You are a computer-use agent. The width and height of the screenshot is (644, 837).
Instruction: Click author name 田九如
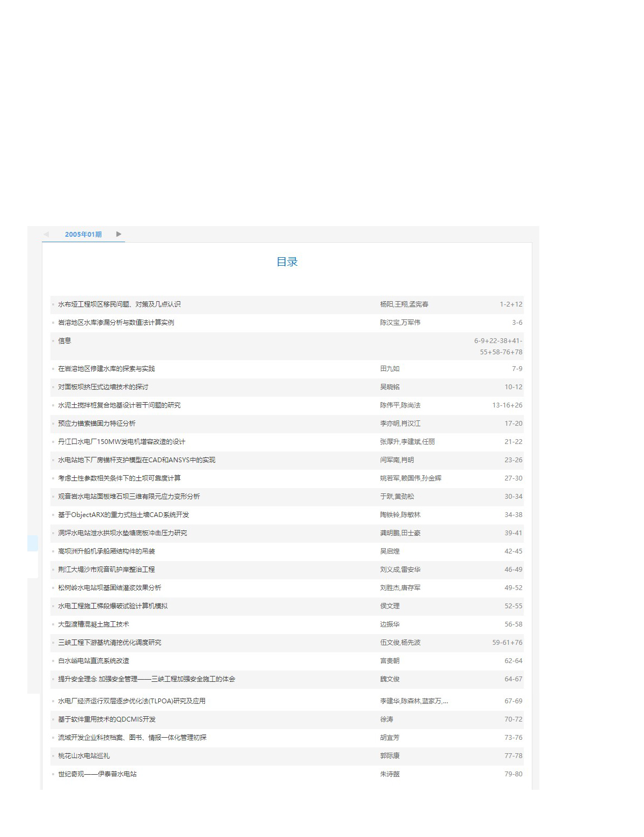pyautogui.click(x=390, y=369)
